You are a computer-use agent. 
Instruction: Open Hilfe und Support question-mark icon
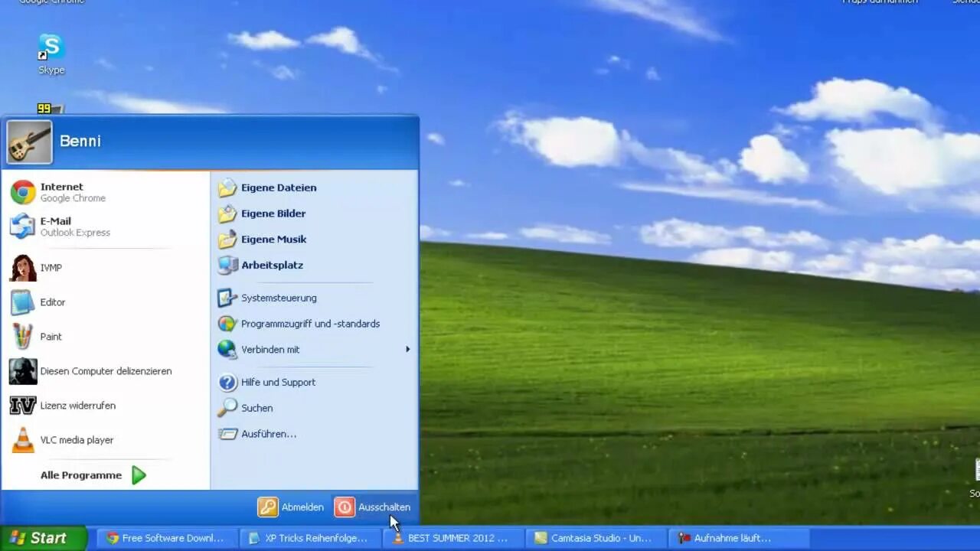(x=227, y=383)
